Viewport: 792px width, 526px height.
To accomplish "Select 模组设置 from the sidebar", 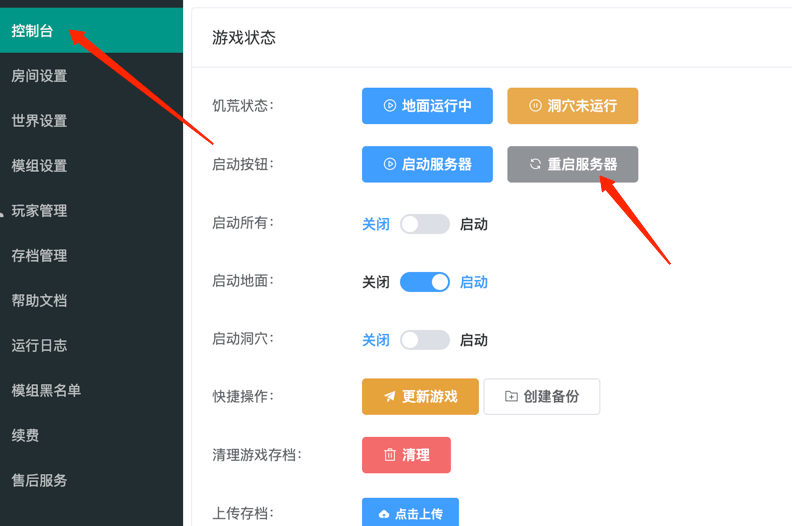I will 40,166.
